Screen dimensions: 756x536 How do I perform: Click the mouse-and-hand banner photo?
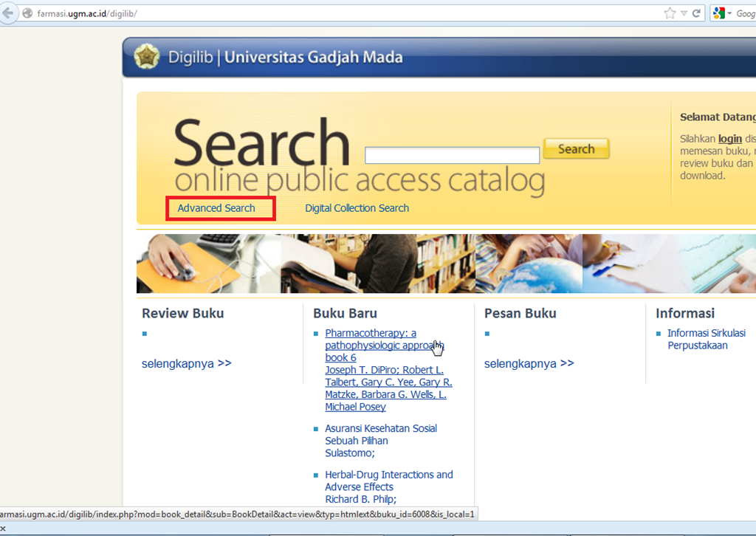pos(209,264)
